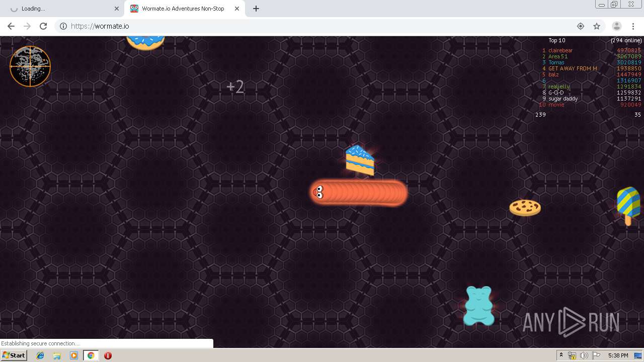Reload the wormate.io page
Viewport: 644px width, 362px height.
pyautogui.click(x=43, y=26)
